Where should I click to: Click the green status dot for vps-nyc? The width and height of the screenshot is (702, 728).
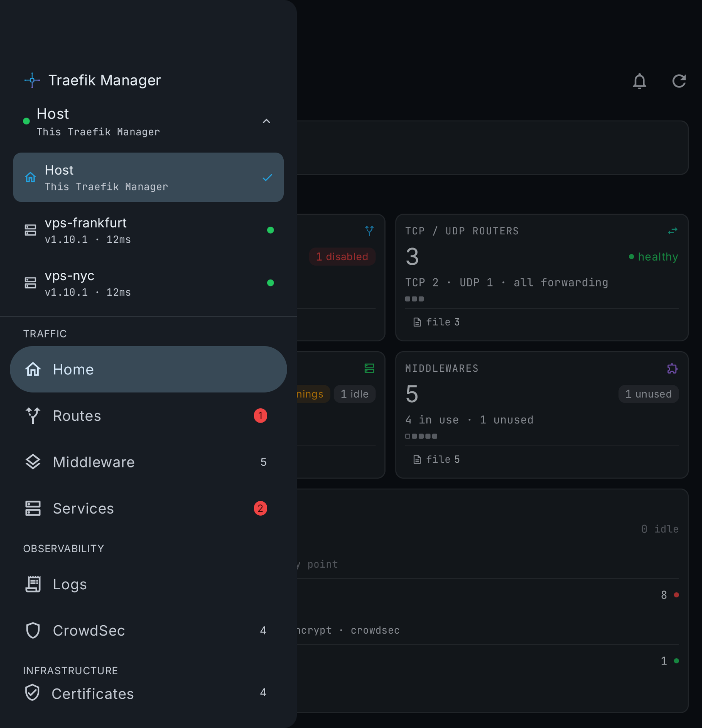[x=271, y=283]
